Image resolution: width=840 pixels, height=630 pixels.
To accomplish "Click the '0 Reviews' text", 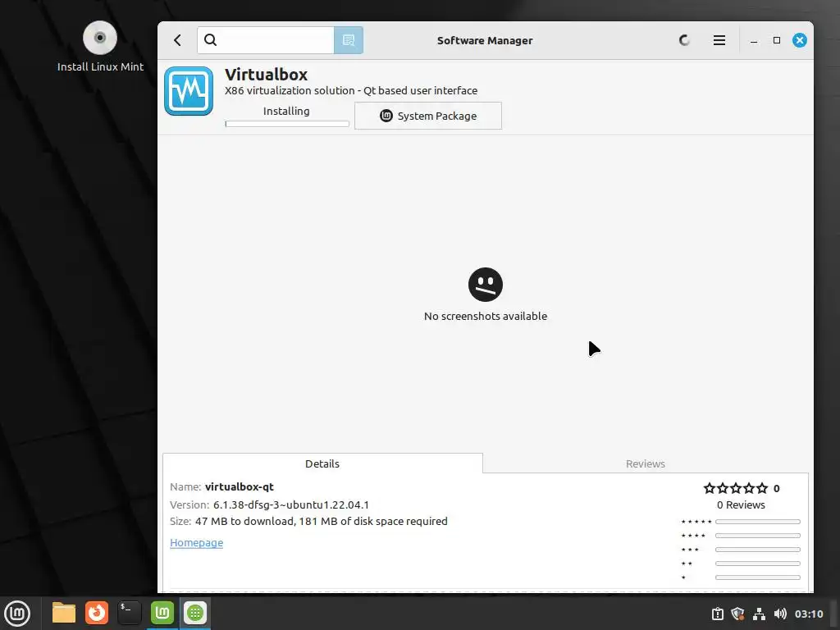I will (x=741, y=504).
